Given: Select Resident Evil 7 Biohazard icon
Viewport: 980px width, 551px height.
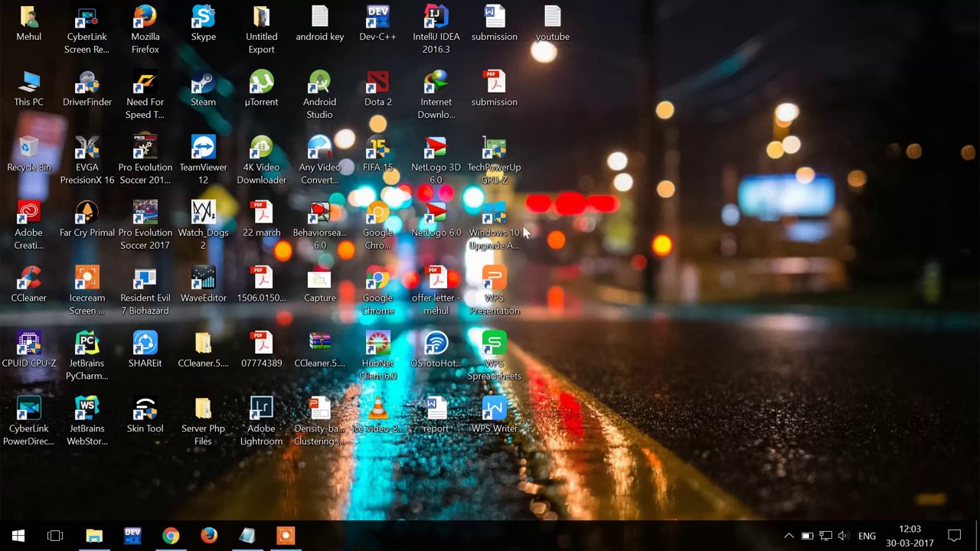Looking at the screenshot, I should tap(145, 291).
